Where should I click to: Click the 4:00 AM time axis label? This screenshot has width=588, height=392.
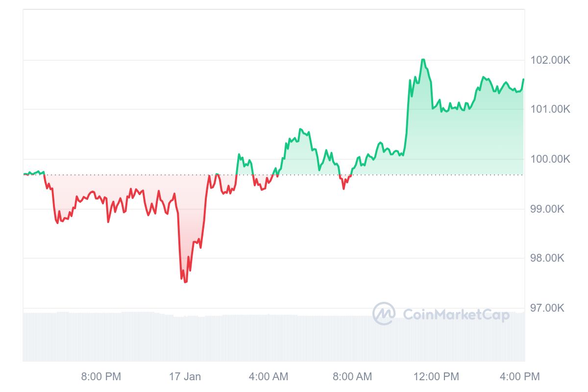(x=269, y=376)
